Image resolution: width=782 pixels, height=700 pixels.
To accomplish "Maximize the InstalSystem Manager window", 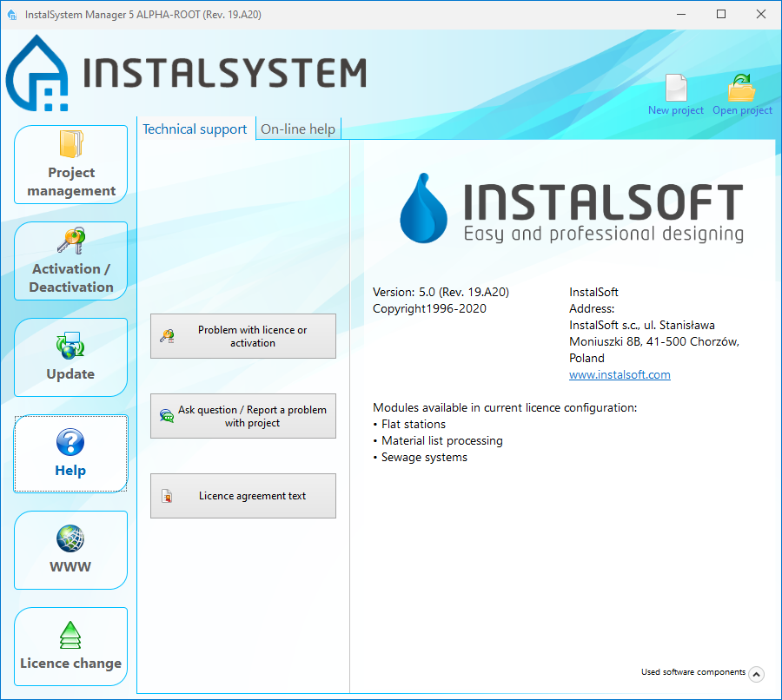I will (721, 14).
